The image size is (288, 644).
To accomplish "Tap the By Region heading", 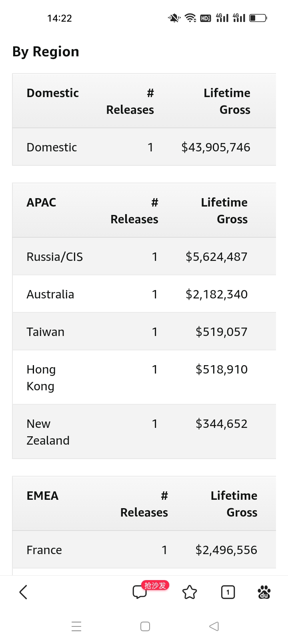I will click(x=46, y=52).
